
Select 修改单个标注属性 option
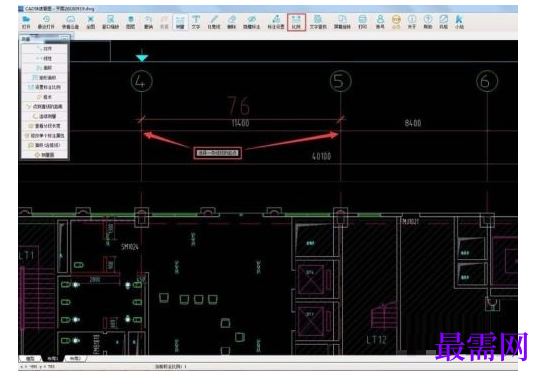click(x=44, y=135)
